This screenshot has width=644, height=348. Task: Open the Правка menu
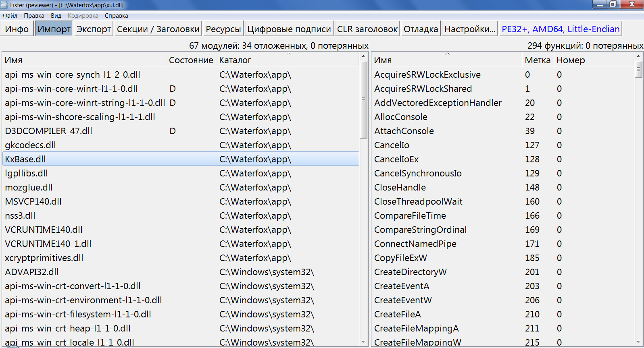(x=34, y=16)
